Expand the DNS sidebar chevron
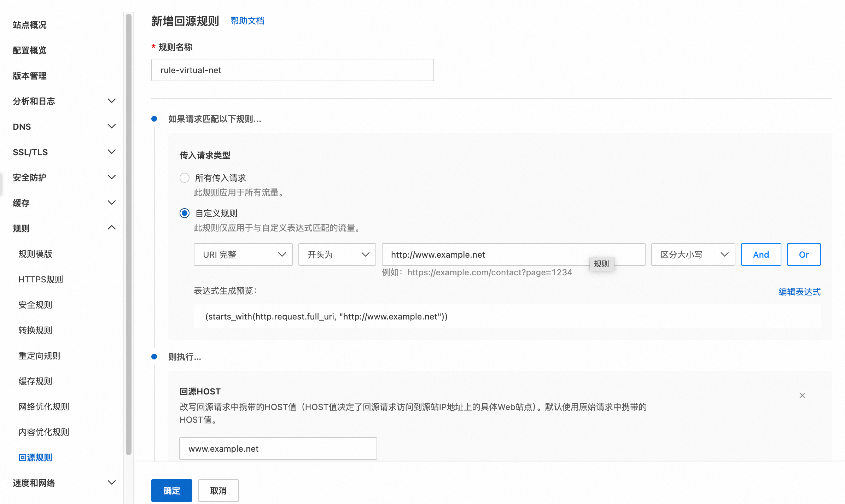The image size is (845, 504). 111,127
